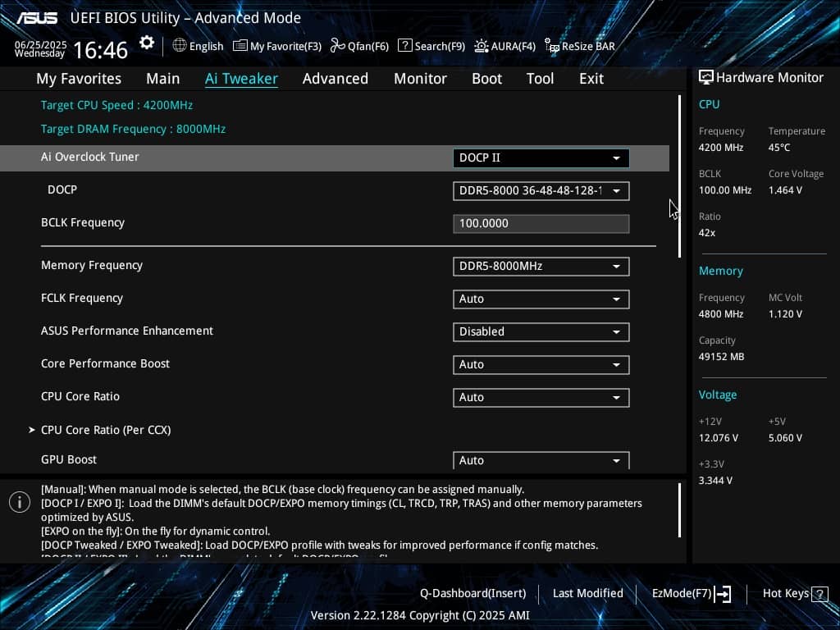Open the Qfan fan control icon
This screenshot has height=630, width=840.
click(337, 46)
